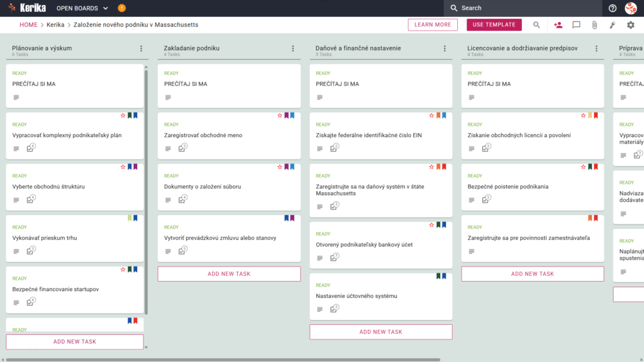The width and height of the screenshot is (644, 362).
Task: Open the orange notification alert icon
Action: click(122, 8)
